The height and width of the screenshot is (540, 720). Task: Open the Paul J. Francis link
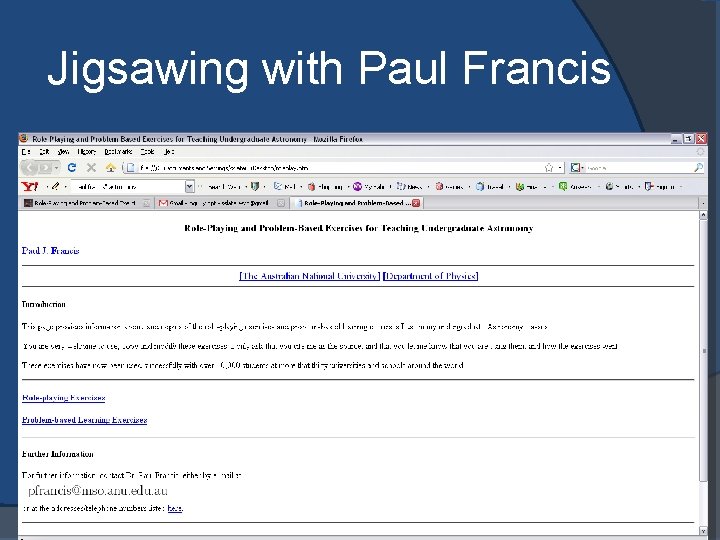coord(51,251)
